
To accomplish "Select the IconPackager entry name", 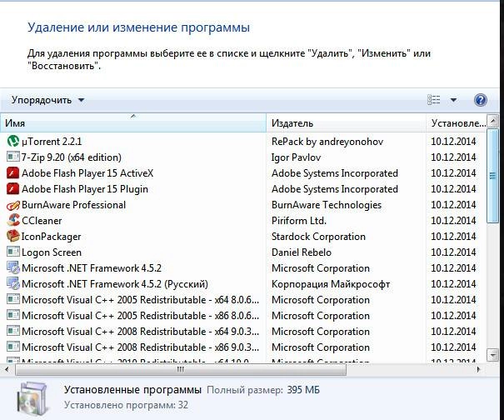I will tap(51, 237).
